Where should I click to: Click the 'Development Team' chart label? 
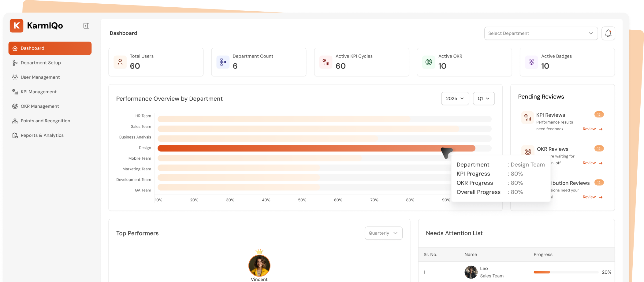[134, 180]
